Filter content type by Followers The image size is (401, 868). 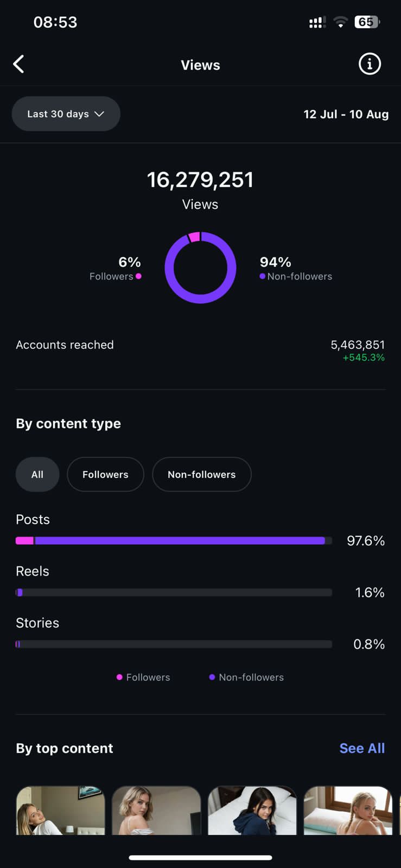[105, 474]
